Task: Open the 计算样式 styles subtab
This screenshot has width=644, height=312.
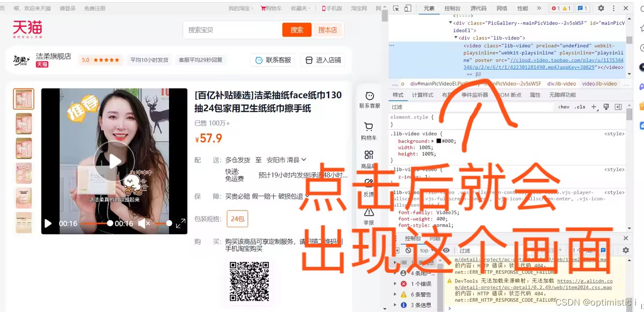Action: click(422, 95)
